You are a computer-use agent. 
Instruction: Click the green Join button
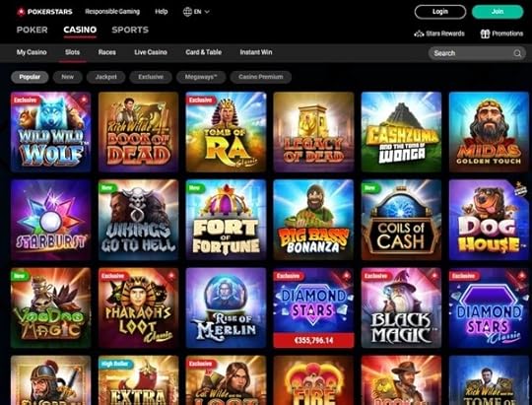pyautogui.click(x=498, y=12)
